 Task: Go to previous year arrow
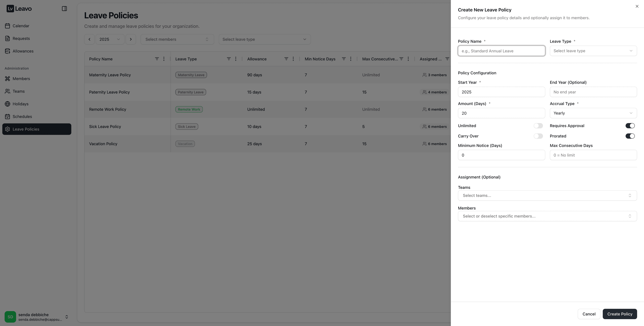89,40
